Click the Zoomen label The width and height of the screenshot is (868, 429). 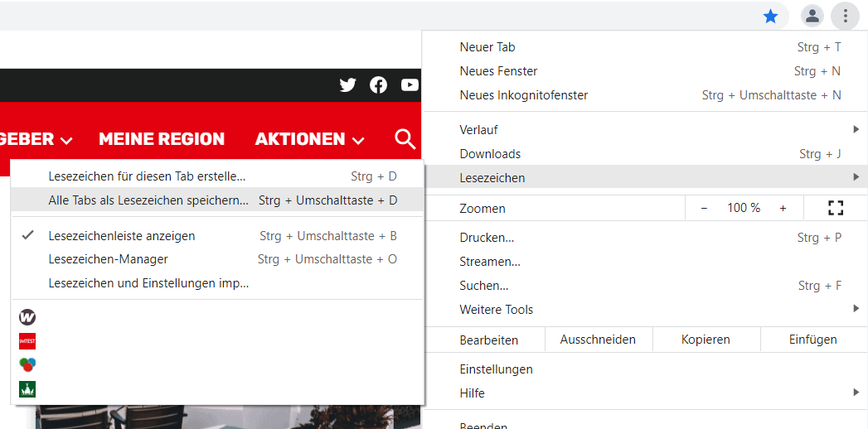(482, 209)
